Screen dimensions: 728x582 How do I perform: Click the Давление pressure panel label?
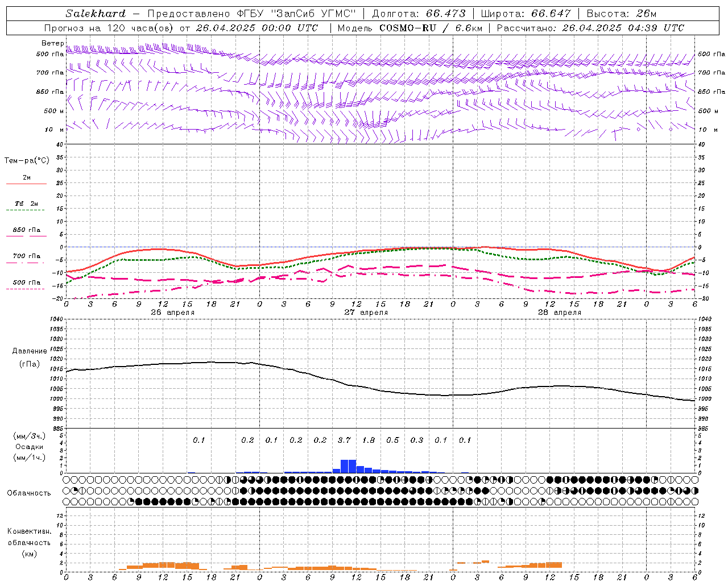[30, 351]
